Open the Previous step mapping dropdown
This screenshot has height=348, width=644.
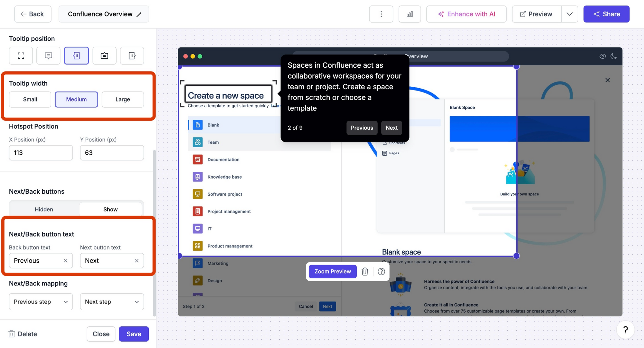click(x=41, y=302)
